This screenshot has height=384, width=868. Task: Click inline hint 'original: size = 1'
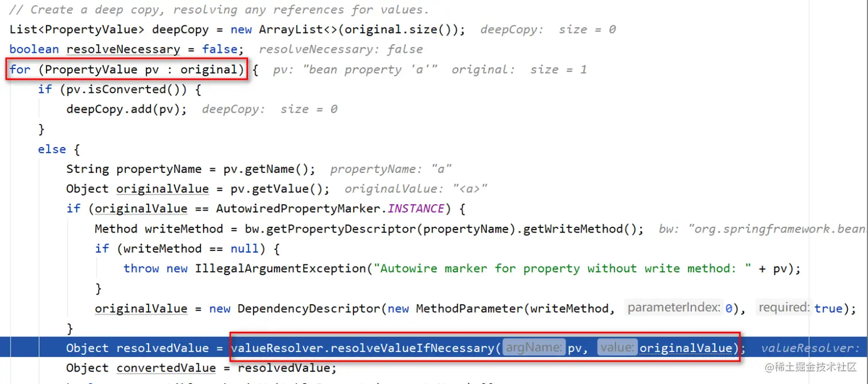(x=519, y=69)
